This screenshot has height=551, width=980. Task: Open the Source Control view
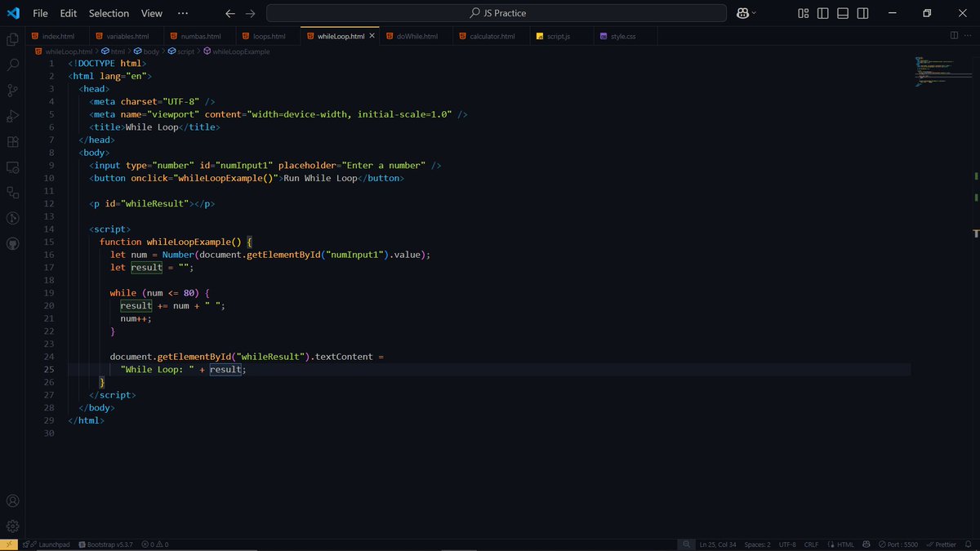[x=12, y=90]
